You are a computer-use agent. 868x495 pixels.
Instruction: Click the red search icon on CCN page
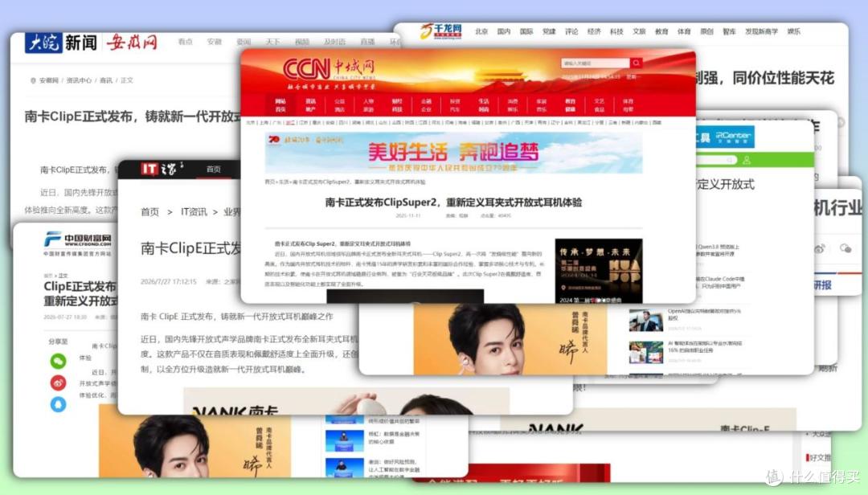(x=636, y=63)
